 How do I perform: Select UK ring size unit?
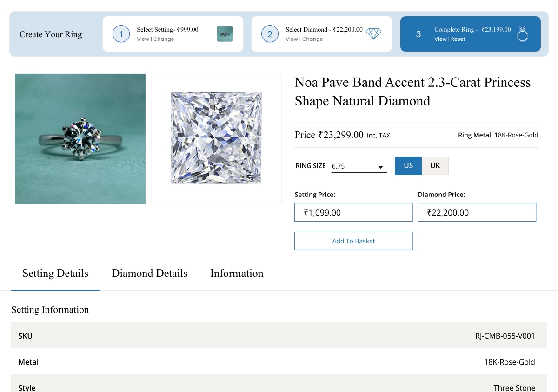[x=435, y=166]
